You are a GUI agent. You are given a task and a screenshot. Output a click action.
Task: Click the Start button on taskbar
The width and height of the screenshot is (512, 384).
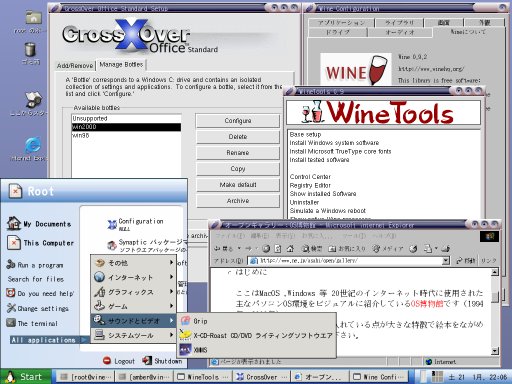click(25, 377)
